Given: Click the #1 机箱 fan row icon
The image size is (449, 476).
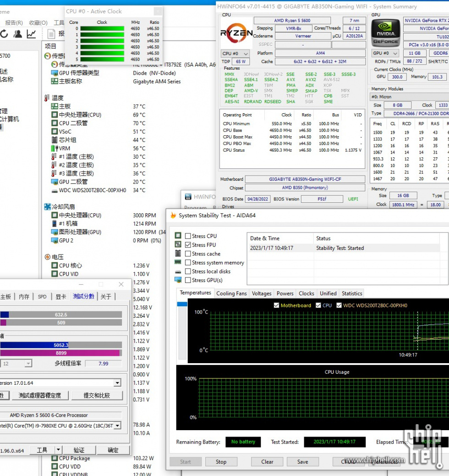Looking at the screenshot, I should [x=55, y=223].
